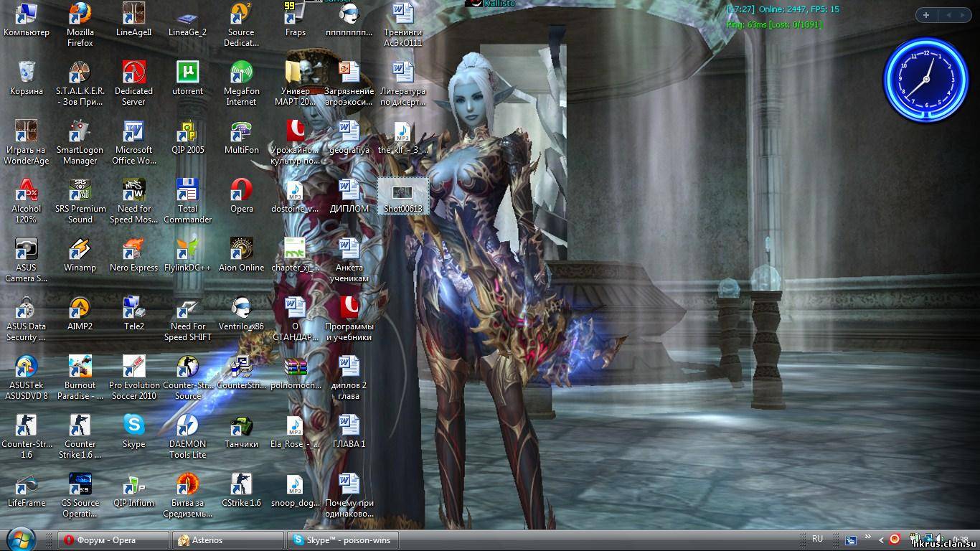Click the sidebar add gadgets plus button
This screenshot has height=551, width=980.
pyautogui.click(x=926, y=15)
